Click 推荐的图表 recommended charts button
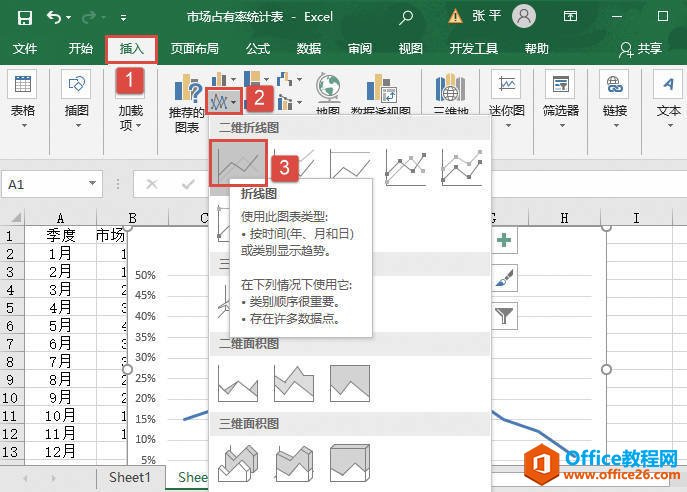Viewport: 687px width, 492px height. (187, 103)
